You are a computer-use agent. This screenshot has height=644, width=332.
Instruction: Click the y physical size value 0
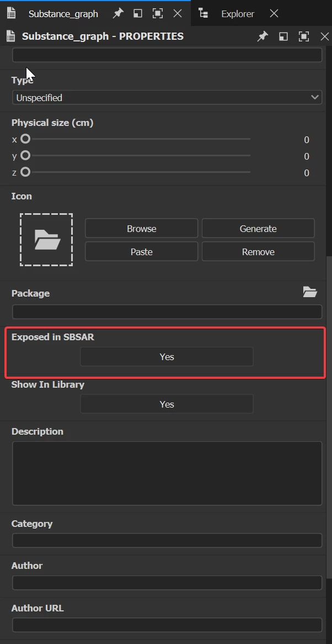tap(307, 156)
